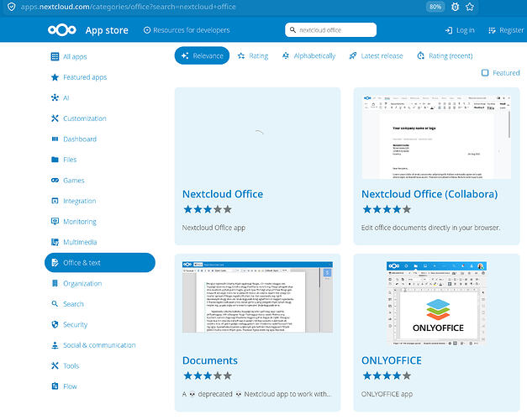Click the Documents star rating
The height and width of the screenshot is (420, 527).
[x=208, y=375]
